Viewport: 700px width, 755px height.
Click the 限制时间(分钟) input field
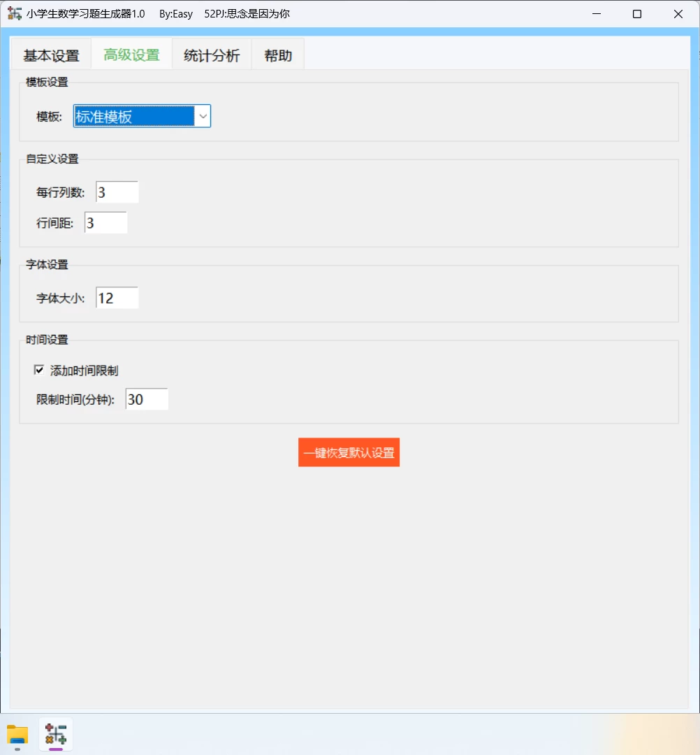coord(147,398)
